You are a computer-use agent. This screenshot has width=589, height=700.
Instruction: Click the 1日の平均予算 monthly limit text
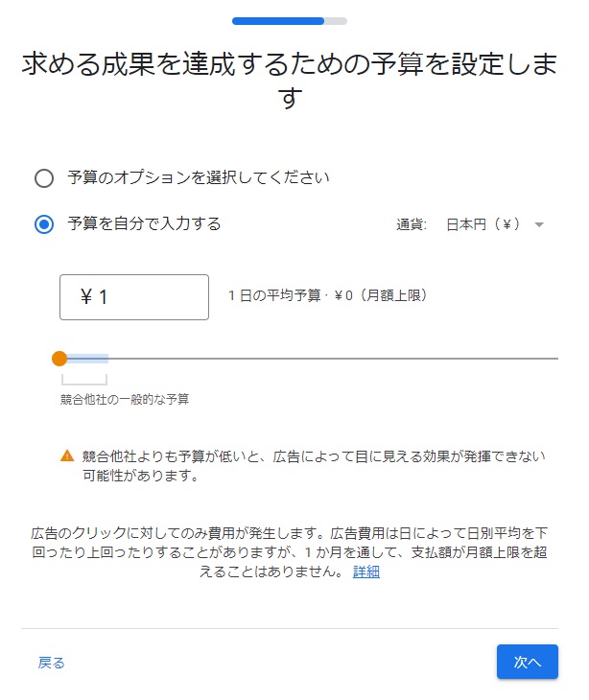point(327,295)
